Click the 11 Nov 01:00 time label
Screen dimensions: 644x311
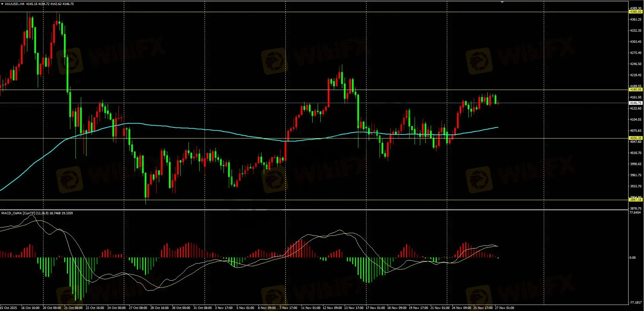(x=311, y=308)
